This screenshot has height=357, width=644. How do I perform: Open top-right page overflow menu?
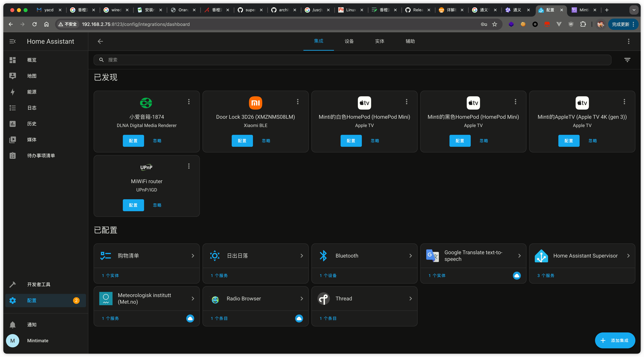pyautogui.click(x=629, y=41)
